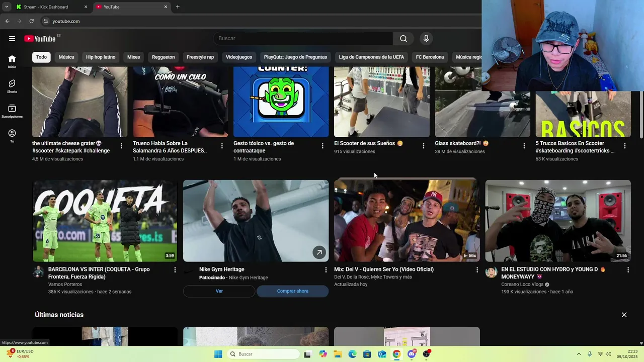
Task: Open Mix: Dei V - Quieren Ser Yo title
Action: click(x=384, y=269)
